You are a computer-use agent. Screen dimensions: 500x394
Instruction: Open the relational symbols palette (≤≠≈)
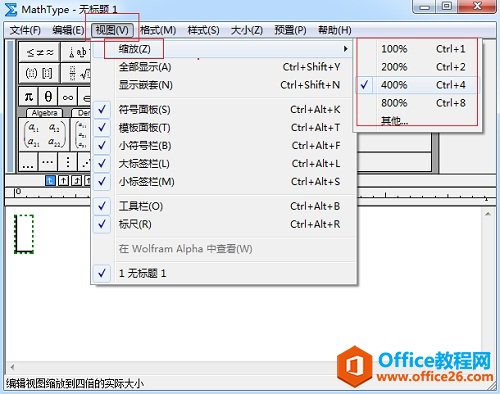[40, 52]
